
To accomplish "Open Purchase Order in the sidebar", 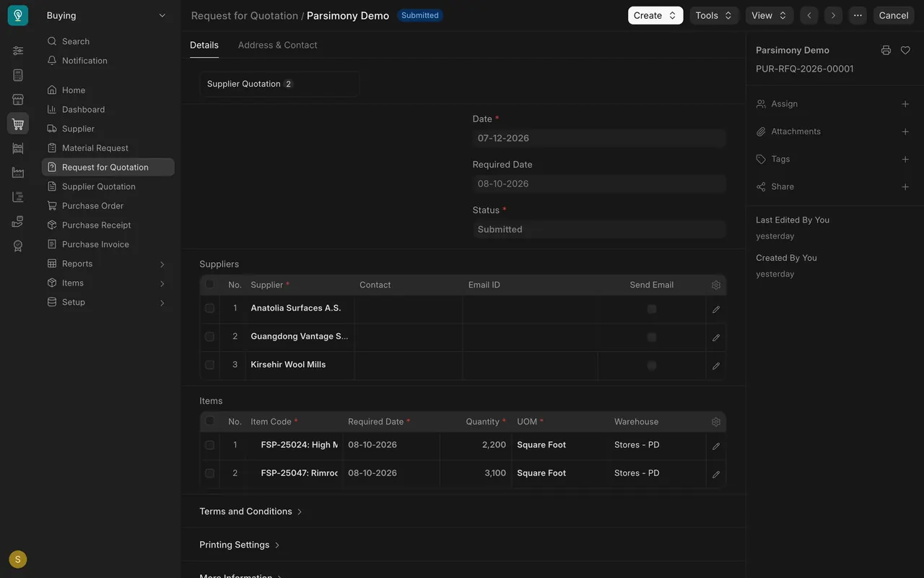I will tap(108, 206).
